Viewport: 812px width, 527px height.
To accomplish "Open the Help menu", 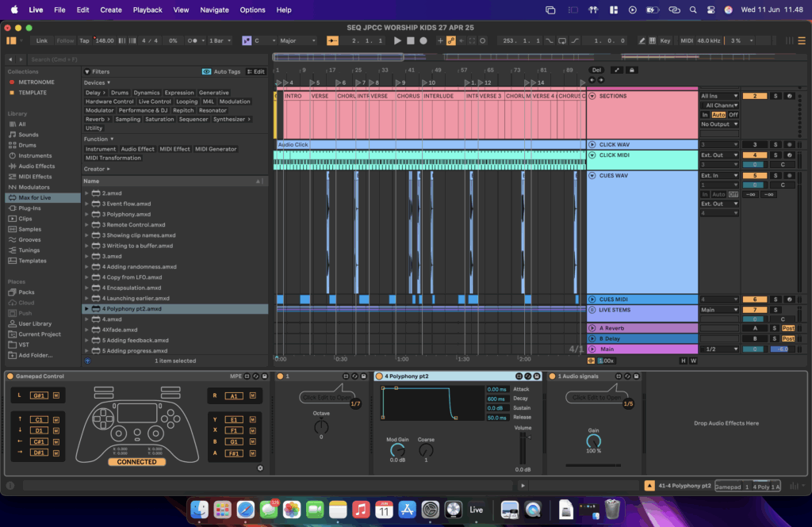I will tap(284, 10).
